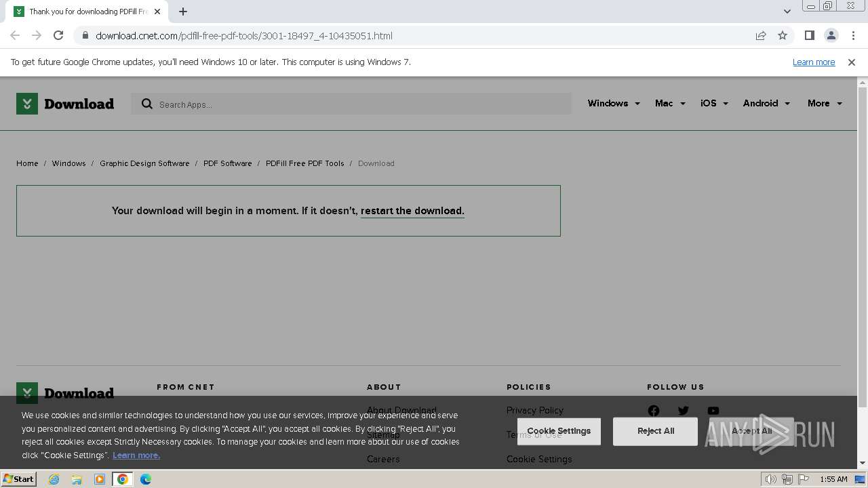Click the search magnifier icon
This screenshot has width=868, height=488.
147,104
